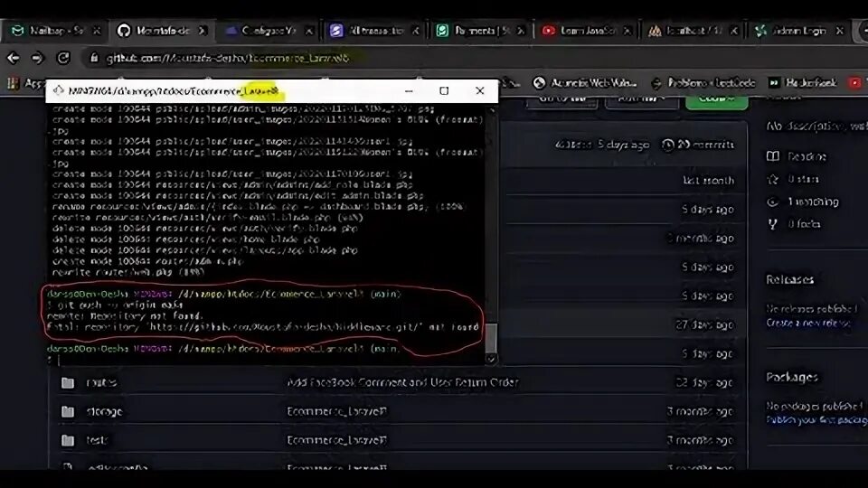
Task: Close the Mailtrap browser tab
Action: tap(97, 31)
